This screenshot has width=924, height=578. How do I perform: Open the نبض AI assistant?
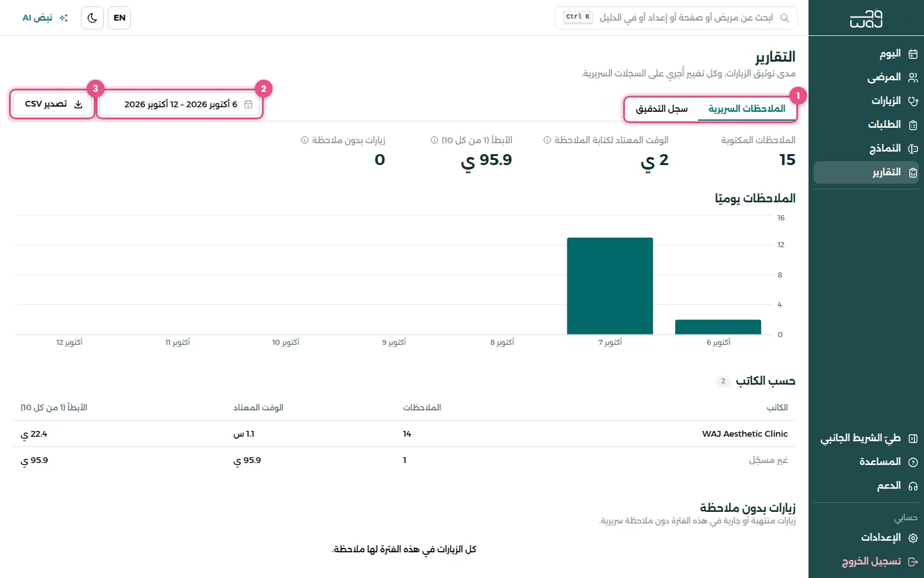pyautogui.click(x=45, y=18)
